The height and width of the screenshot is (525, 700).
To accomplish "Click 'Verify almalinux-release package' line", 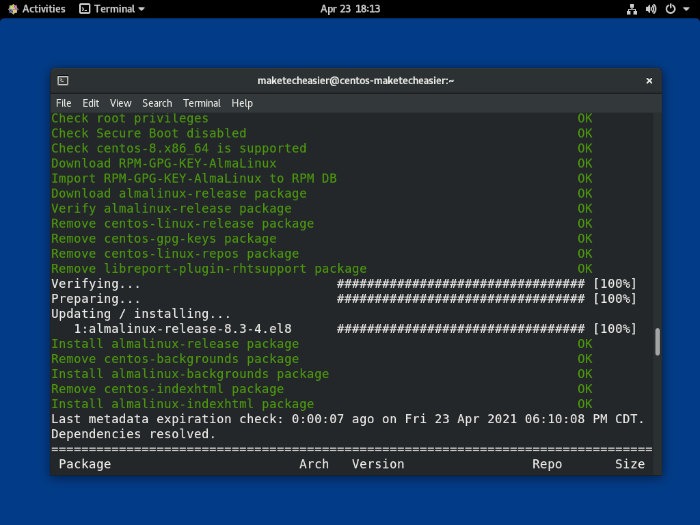I will coord(171,208).
